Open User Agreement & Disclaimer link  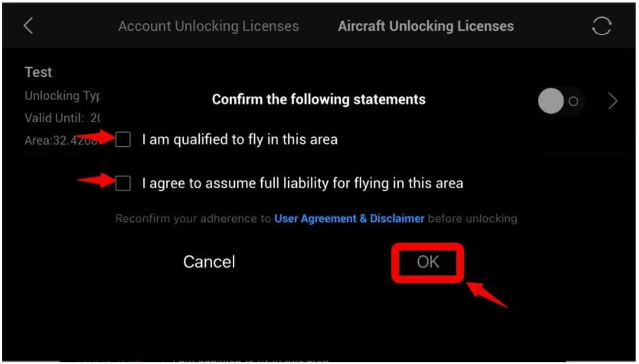pos(349,218)
